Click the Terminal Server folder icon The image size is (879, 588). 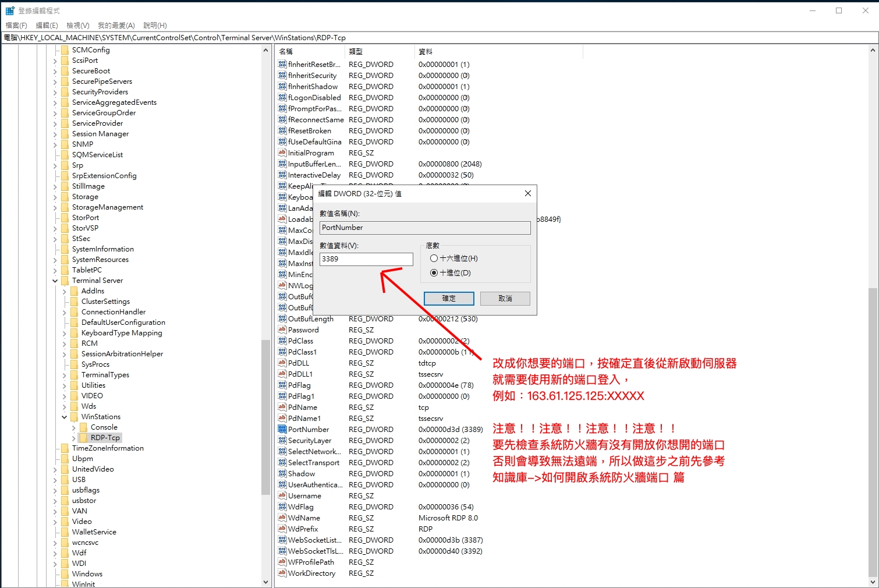pos(65,281)
